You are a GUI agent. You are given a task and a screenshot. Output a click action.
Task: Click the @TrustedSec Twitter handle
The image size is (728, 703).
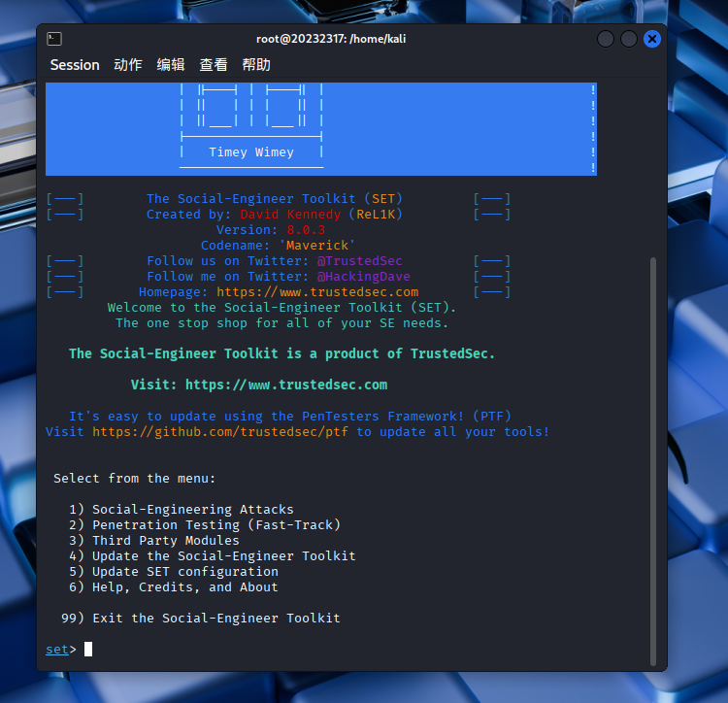click(x=360, y=261)
